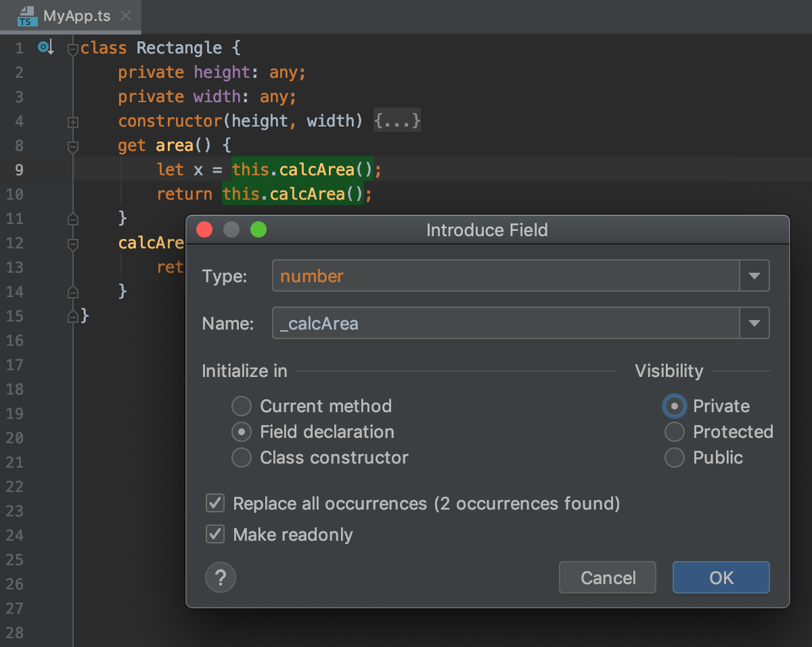Viewport: 812px width, 647px height.
Task: Click the fold end marker on line 11
Action: [73, 219]
